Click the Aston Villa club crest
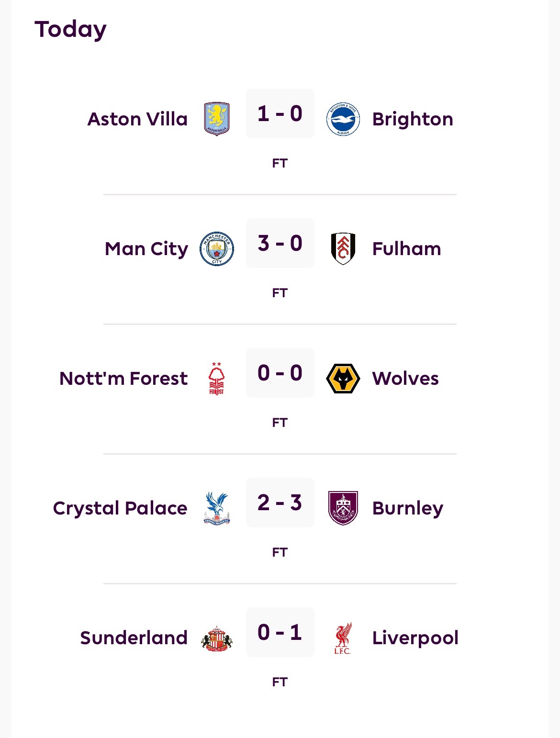Image resolution: width=560 pixels, height=738 pixels. point(217,119)
